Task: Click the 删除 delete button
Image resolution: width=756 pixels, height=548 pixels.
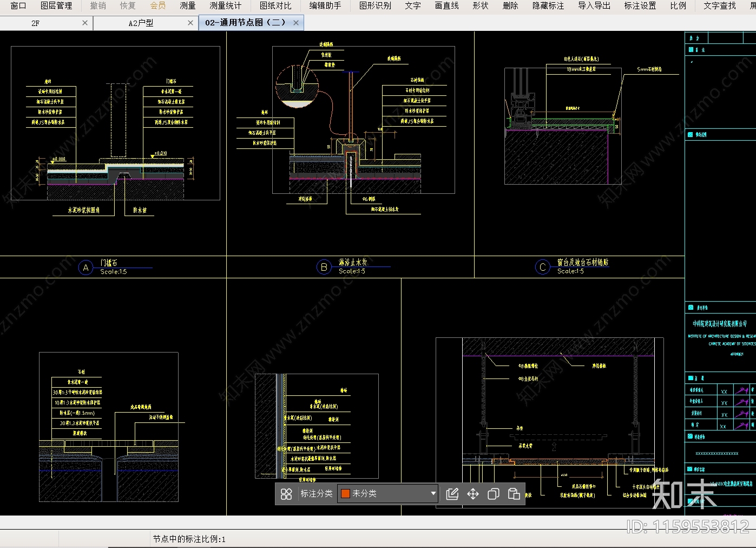Action: (510, 5)
